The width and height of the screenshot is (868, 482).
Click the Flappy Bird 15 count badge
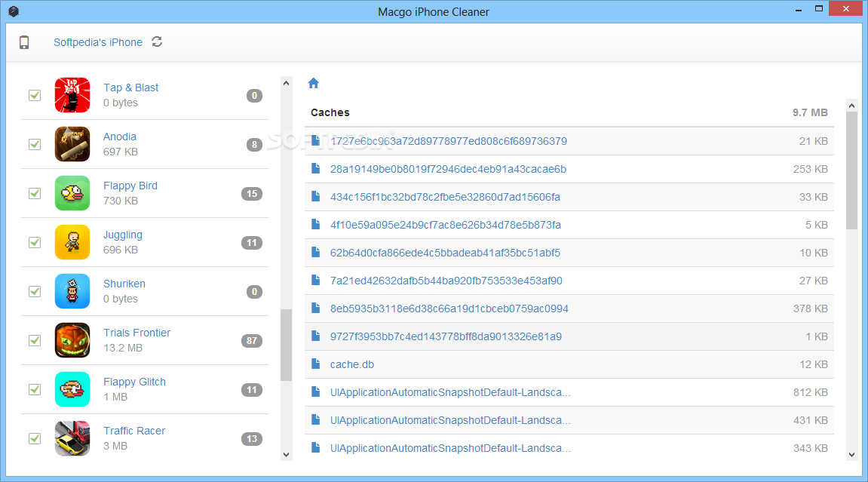(x=252, y=193)
